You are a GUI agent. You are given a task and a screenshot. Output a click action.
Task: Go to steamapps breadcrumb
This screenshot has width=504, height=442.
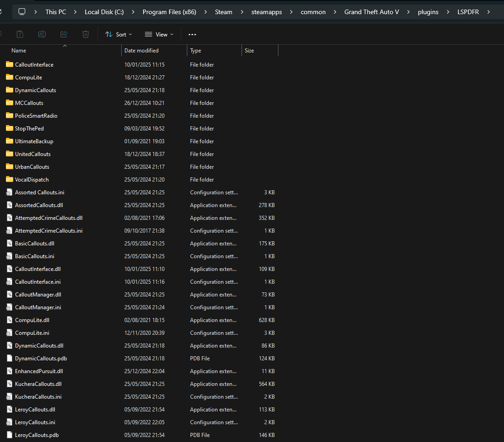pyautogui.click(x=267, y=12)
